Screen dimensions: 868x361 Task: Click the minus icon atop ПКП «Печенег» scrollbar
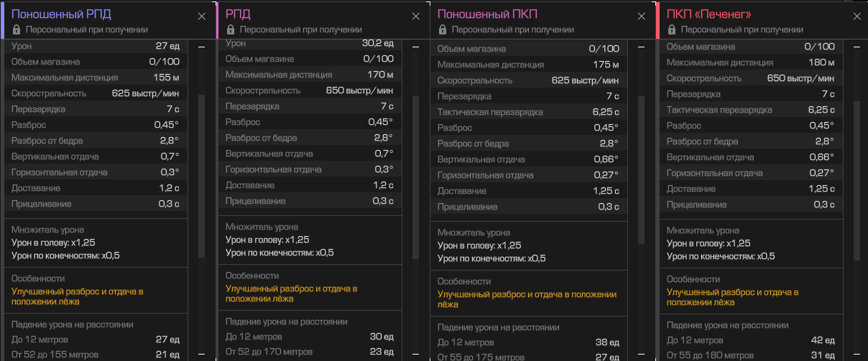[x=856, y=47]
